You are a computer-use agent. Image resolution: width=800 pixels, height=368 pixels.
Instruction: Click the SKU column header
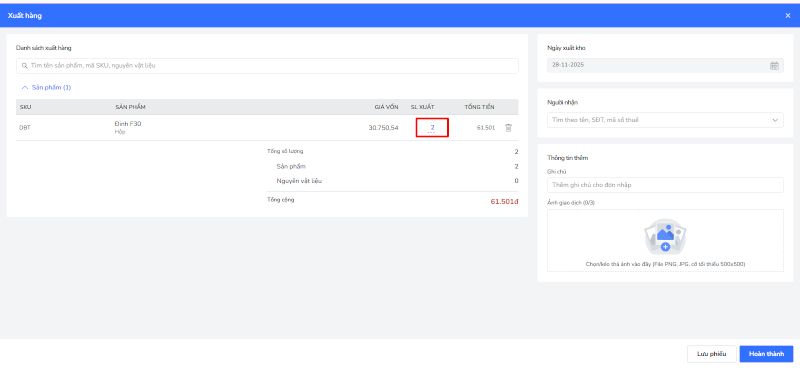(25, 107)
